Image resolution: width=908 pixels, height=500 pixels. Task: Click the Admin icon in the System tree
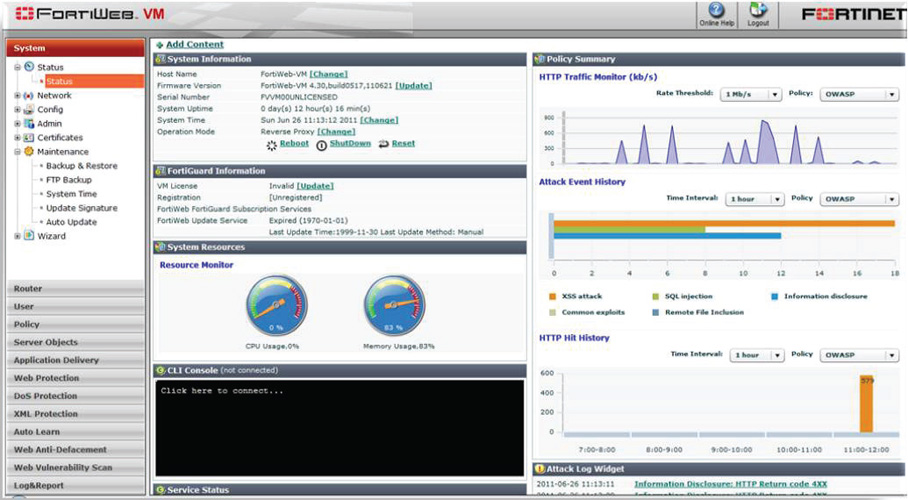pyautogui.click(x=29, y=123)
